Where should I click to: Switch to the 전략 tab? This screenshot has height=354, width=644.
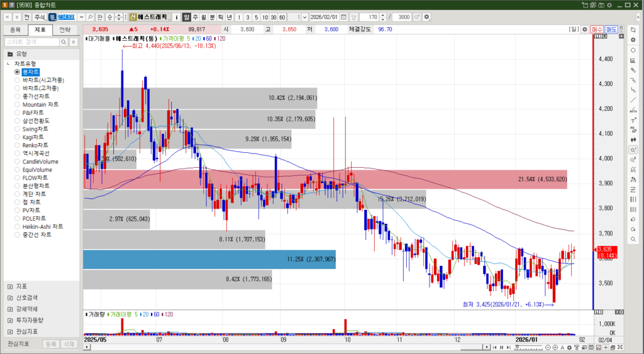pyautogui.click(x=65, y=30)
